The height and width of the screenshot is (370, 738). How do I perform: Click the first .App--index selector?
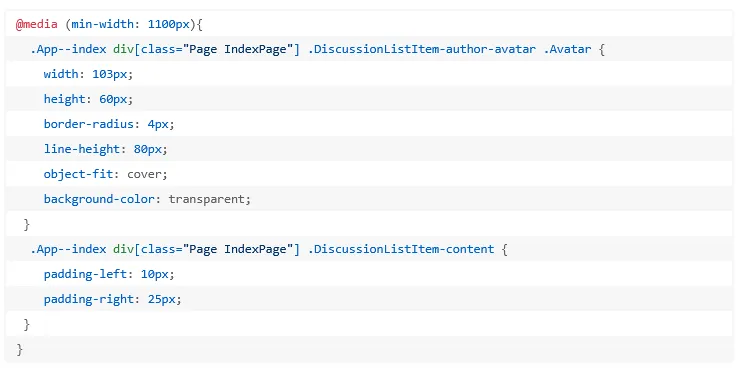tap(68, 49)
